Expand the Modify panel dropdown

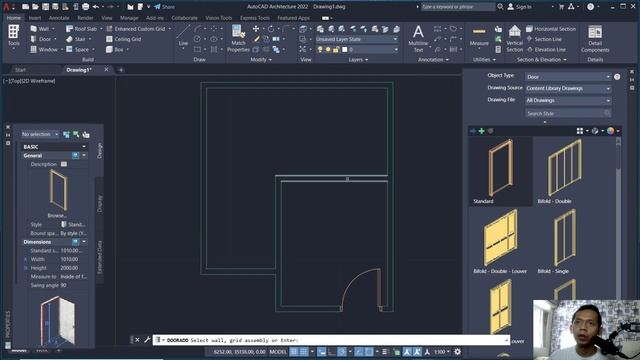coord(261,60)
